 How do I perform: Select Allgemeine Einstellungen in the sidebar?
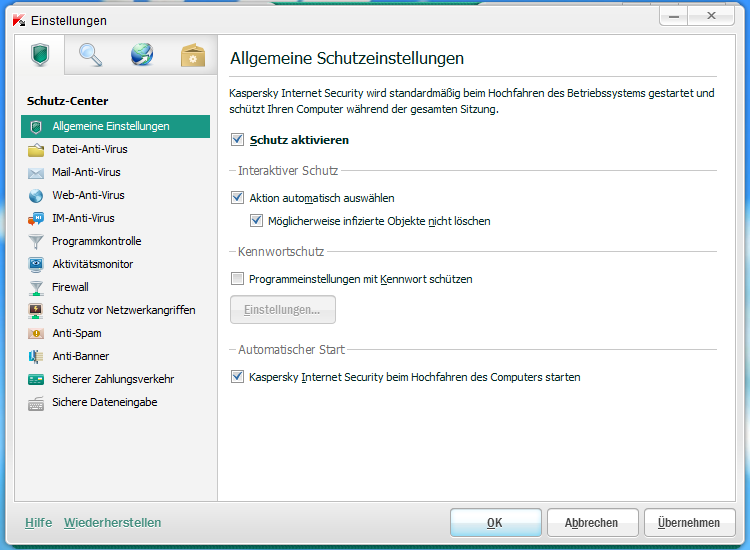click(x=115, y=126)
